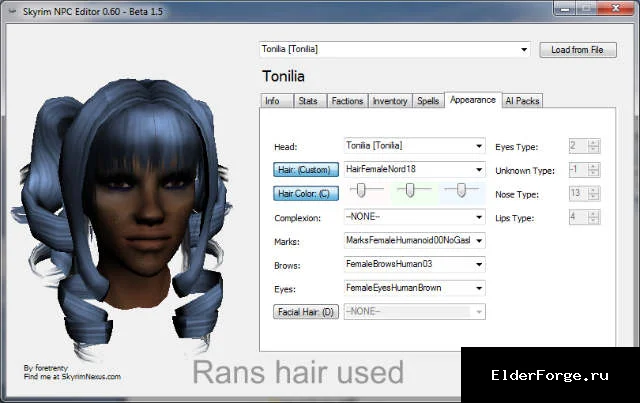Image resolution: width=640 pixels, height=403 pixels.
Task: Select the Factions tab
Action: pyautogui.click(x=347, y=101)
